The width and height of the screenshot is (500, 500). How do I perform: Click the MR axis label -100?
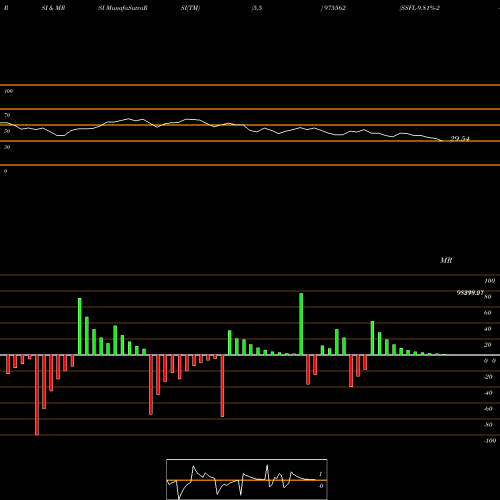point(490,441)
